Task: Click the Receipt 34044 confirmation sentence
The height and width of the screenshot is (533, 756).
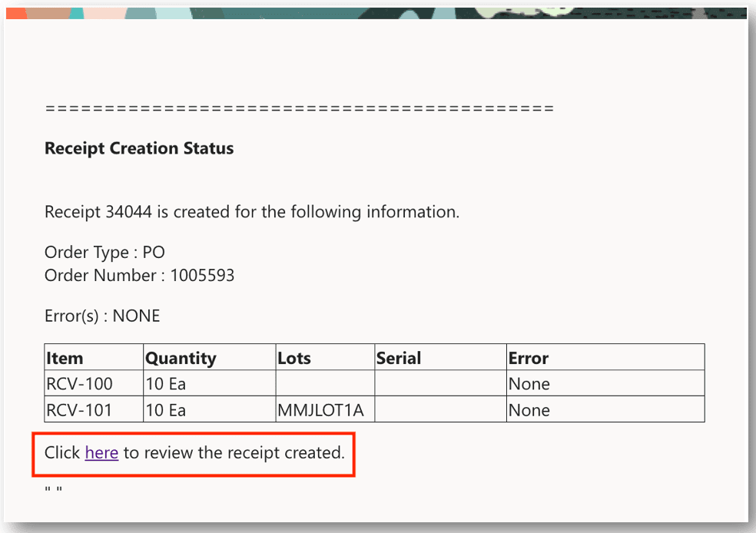Action: (x=252, y=212)
